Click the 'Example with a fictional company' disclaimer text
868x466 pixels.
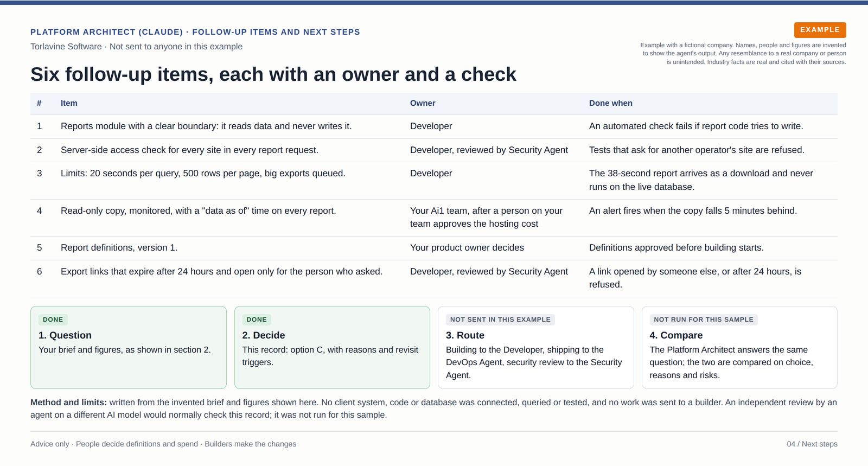tap(743, 54)
